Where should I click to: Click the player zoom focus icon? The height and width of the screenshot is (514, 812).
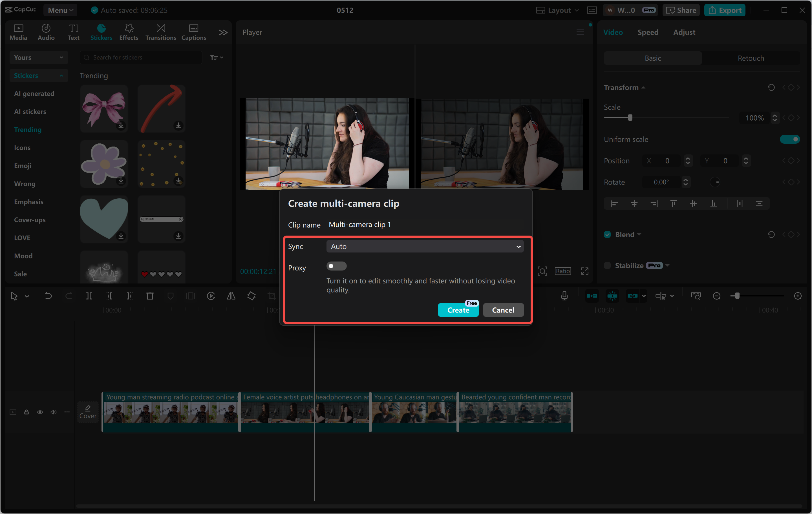[x=542, y=271]
